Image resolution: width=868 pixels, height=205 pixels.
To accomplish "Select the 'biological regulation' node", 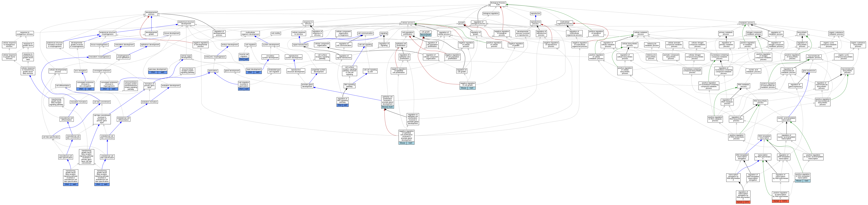I will tap(491, 14).
